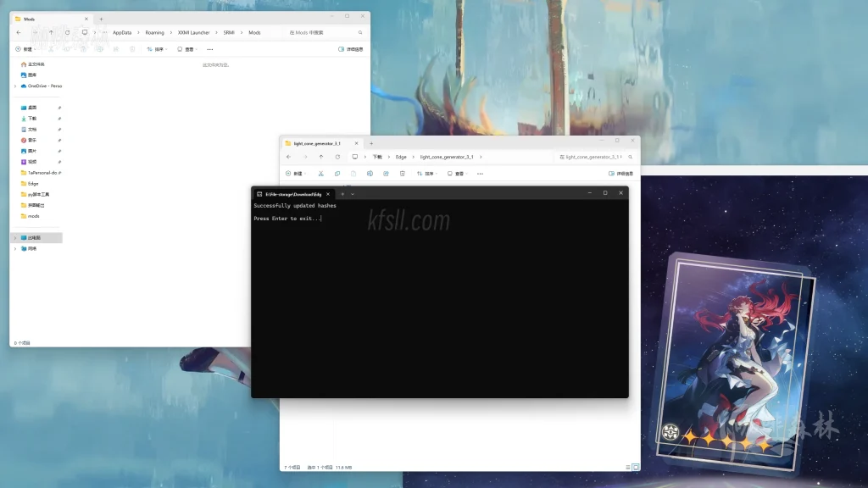This screenshot has height=488, width=868.
Task: Click the rename icon in light_cone_generator toolbar
Action: click(x=370, y=174)
